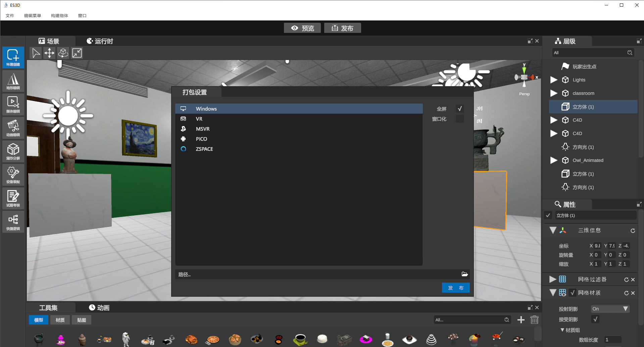644x347 pixels.
Task: Expand the first C4D node
Action: click(554, 120)
